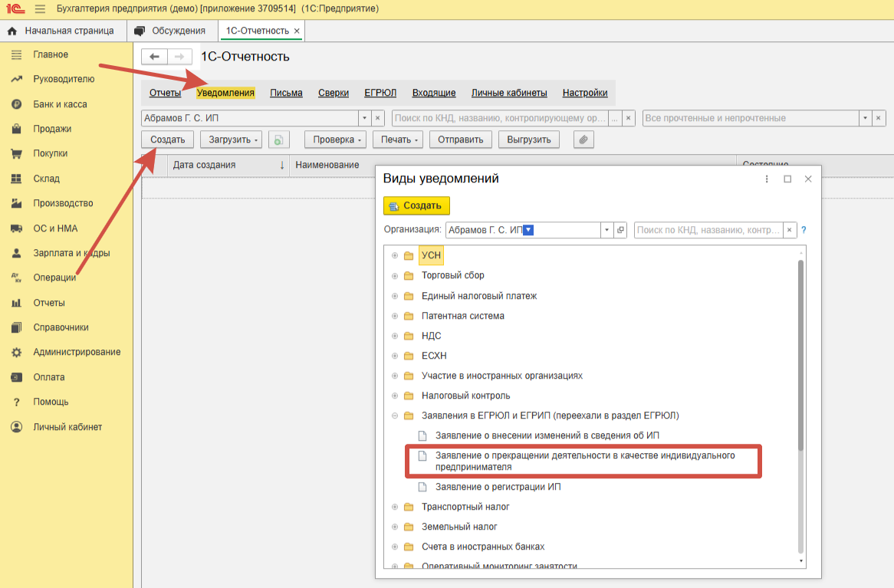Open Производство section in sidebar
This screenshot has height=588, width=894.
[x=63, y=203]
